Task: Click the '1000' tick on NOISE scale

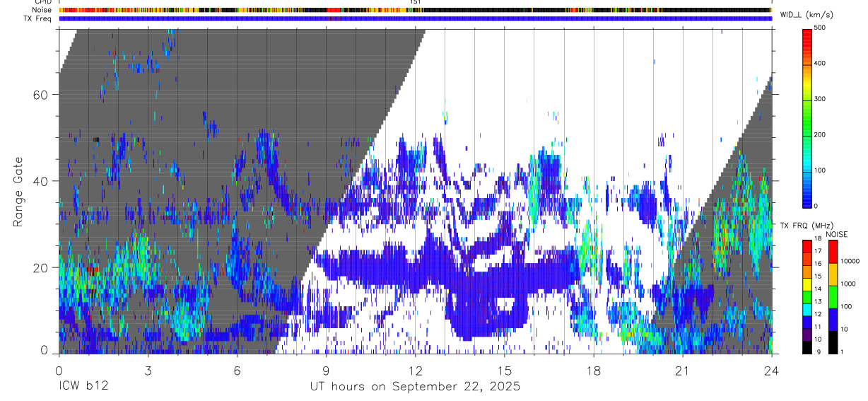Action: point(848,284)
